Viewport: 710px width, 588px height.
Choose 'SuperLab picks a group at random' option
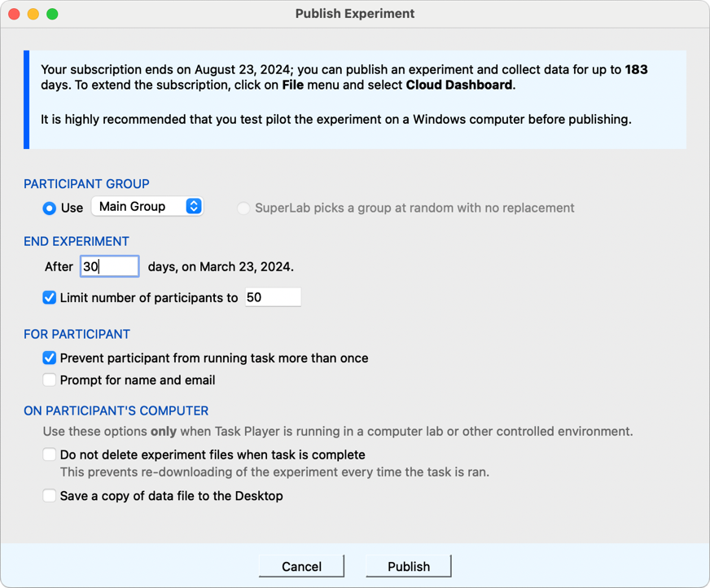click(243, 208)
